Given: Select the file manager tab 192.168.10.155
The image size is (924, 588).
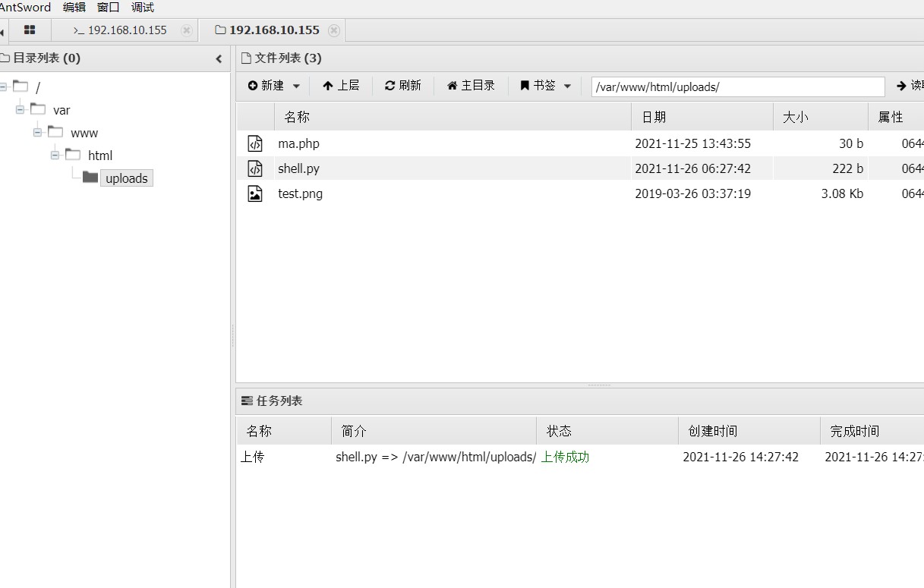Looking at the screenshot, I should click(267, 30).
